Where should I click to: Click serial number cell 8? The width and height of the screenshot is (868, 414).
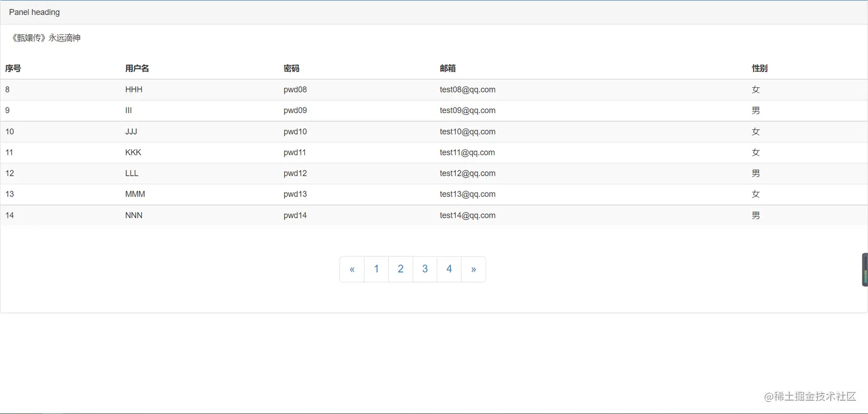pyautogui.click(x=7, y=90)
